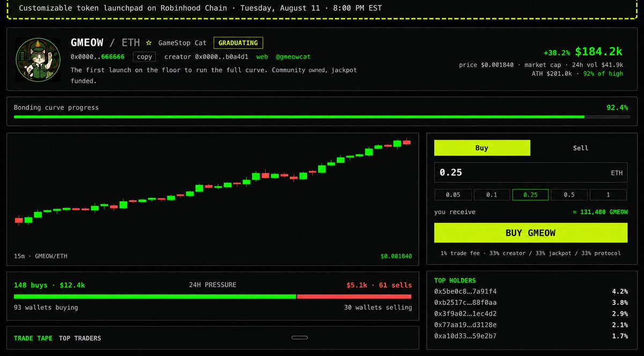Click the token address 0x0000..666666
The height and width of the screenshot is (356, 644).
click(98, 57)
